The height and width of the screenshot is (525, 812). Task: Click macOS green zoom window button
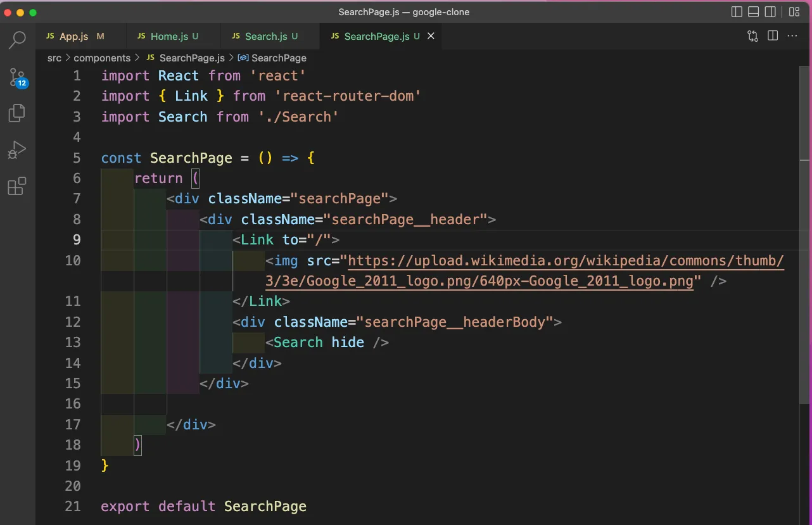[33, 12]
